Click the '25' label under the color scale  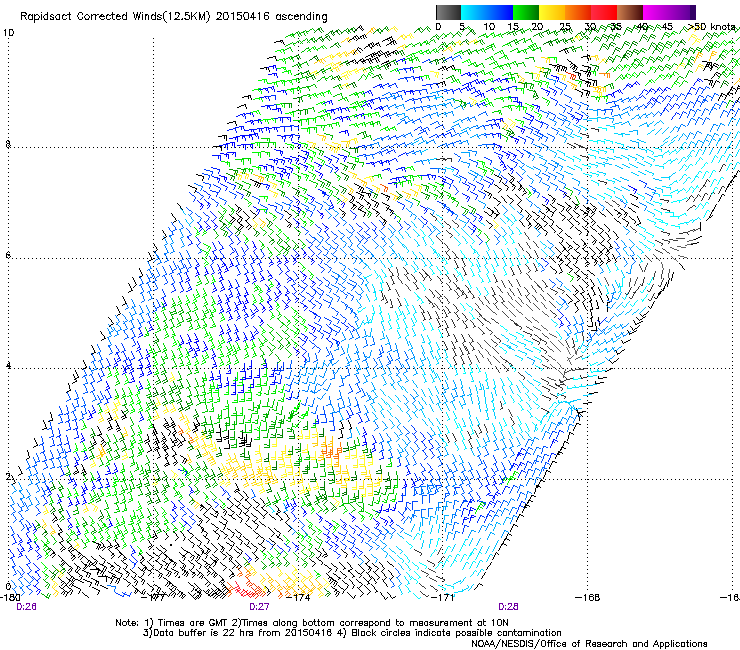click(565, 27)
